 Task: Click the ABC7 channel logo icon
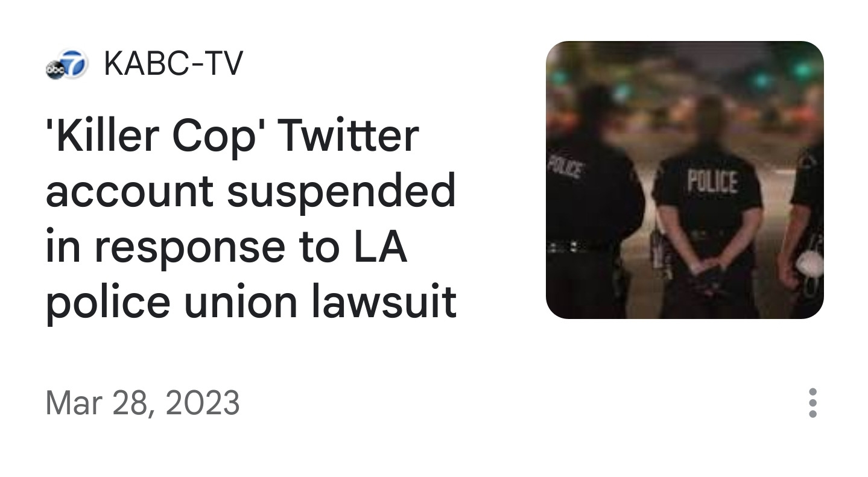point(66,65)
